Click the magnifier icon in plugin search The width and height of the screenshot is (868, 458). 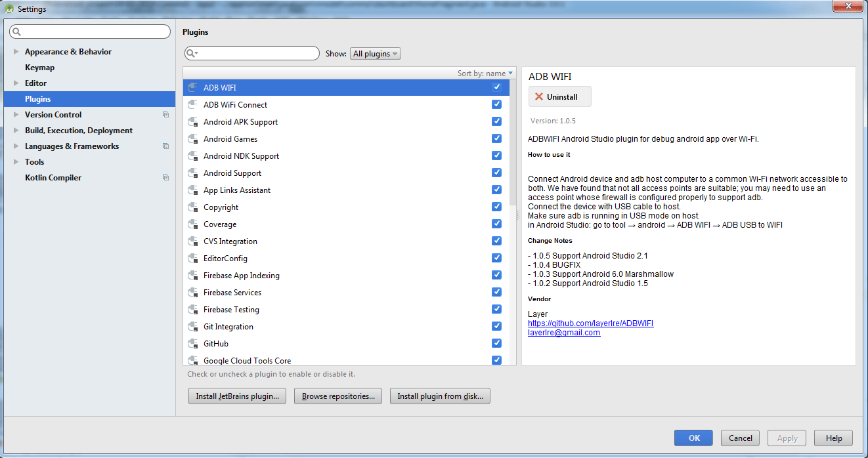coord(192,54)
